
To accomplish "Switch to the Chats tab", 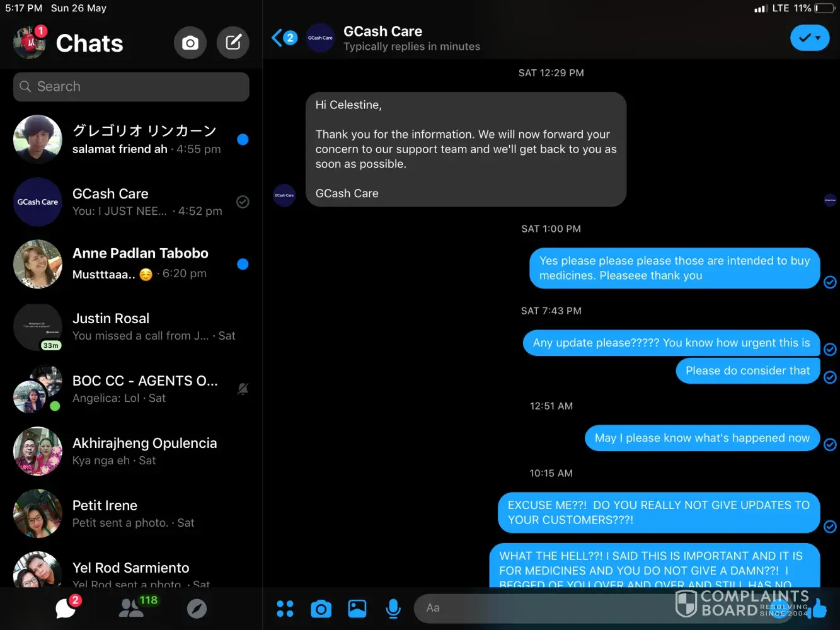I will click(x=66, y=608).
